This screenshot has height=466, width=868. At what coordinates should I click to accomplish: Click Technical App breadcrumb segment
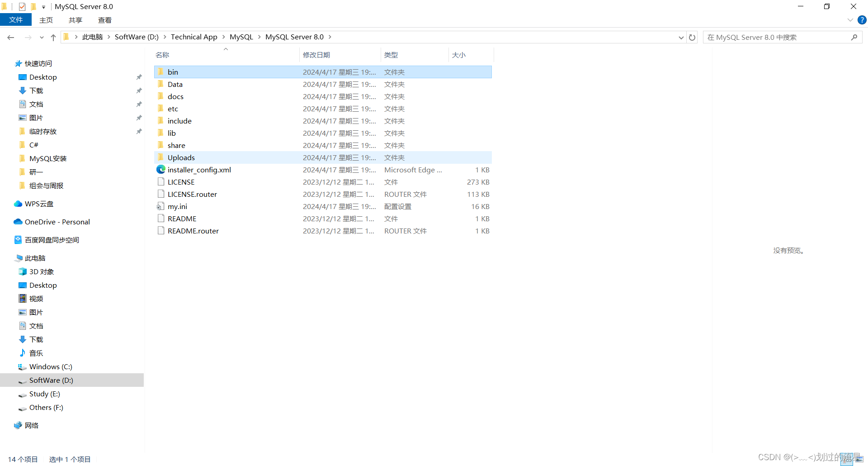click(194, 37)
